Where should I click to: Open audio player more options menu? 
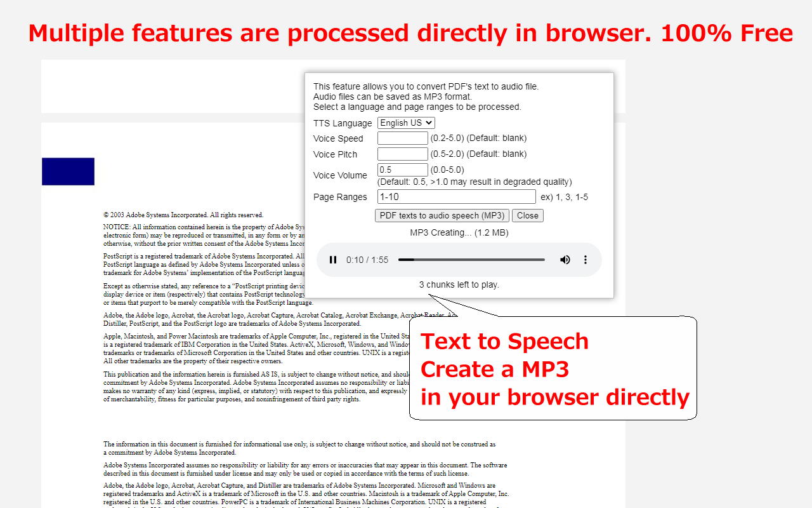click(x=586, y=260)
